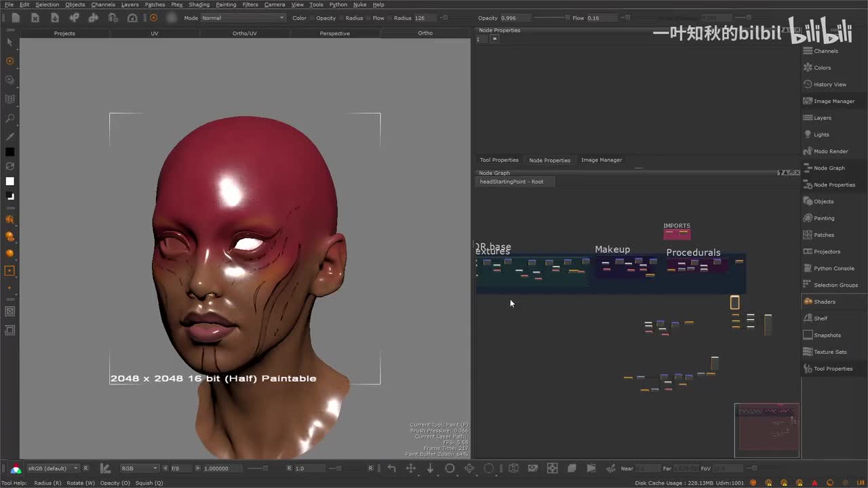Screen dimensions: 868x488
Task: Open the Snapshots palette
Action: point(827,335)
